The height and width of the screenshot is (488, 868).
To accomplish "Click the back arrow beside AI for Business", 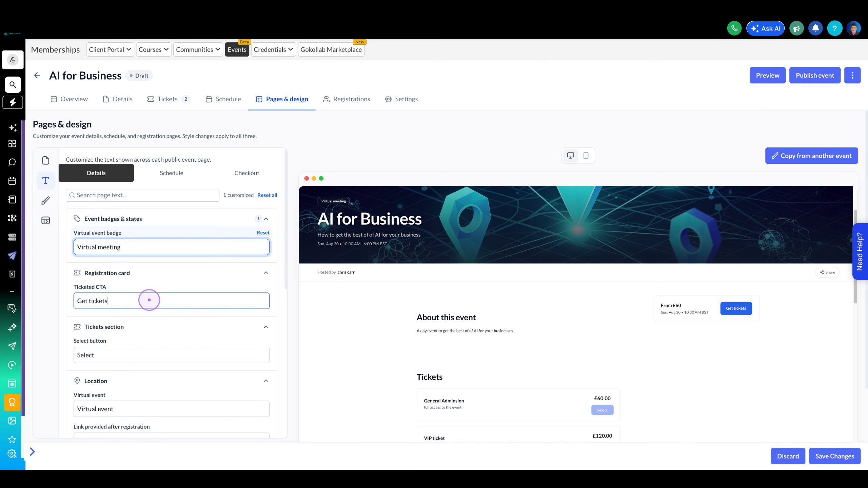I will pyautogui.click(x=37, y=75).
